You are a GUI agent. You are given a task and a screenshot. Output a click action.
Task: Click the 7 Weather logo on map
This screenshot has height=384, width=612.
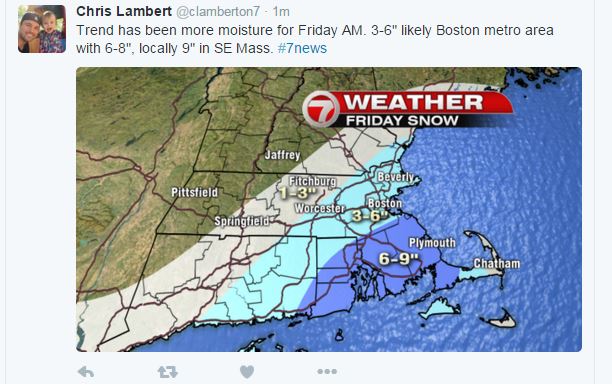[x=320, y=109]
